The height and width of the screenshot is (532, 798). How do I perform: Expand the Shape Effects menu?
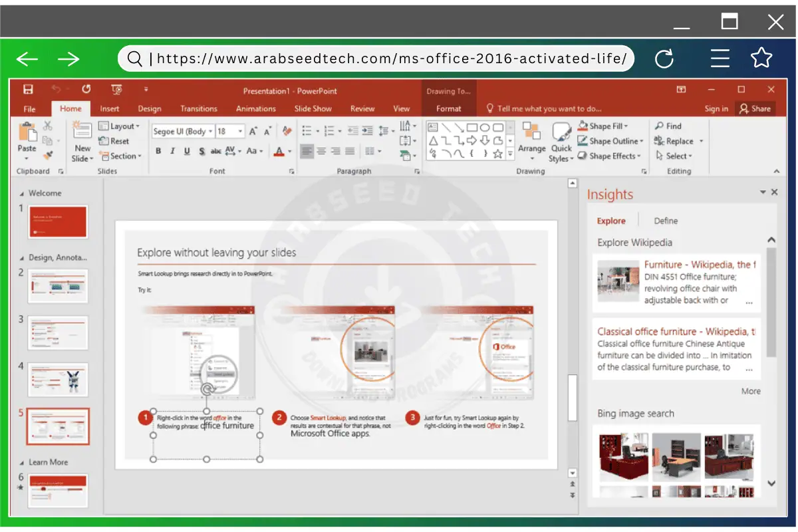coord(608,156)
